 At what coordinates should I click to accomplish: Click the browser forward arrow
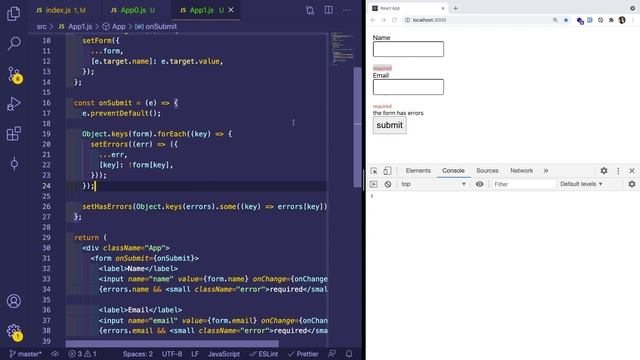[383, 20]
